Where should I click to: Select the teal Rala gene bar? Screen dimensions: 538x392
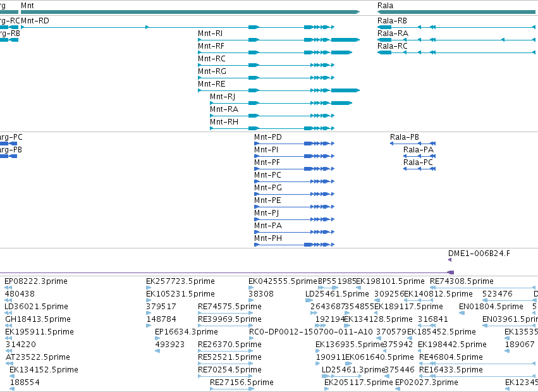(x=458, y=12)
